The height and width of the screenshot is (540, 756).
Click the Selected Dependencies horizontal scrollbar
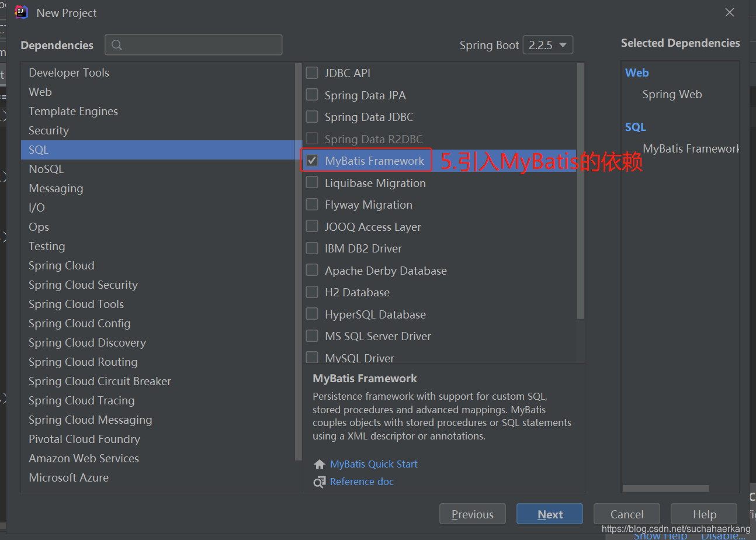coord(666,488)
